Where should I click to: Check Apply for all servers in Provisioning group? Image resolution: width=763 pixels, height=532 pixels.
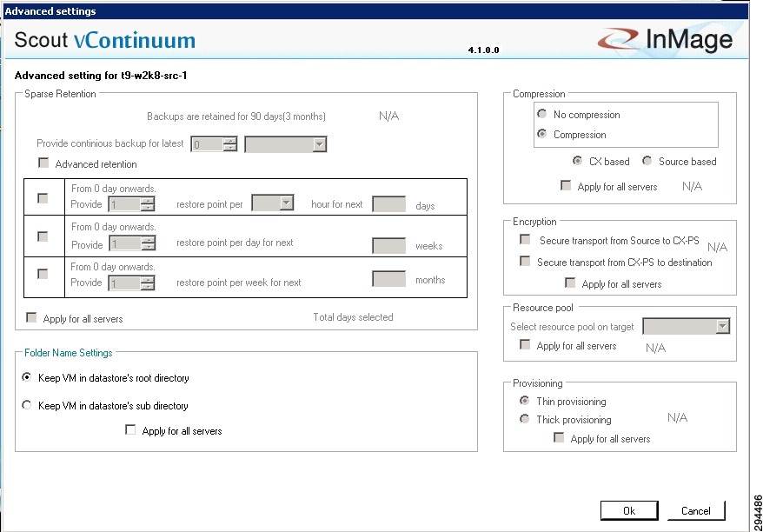pyautogui.click(x=559, y=437)
